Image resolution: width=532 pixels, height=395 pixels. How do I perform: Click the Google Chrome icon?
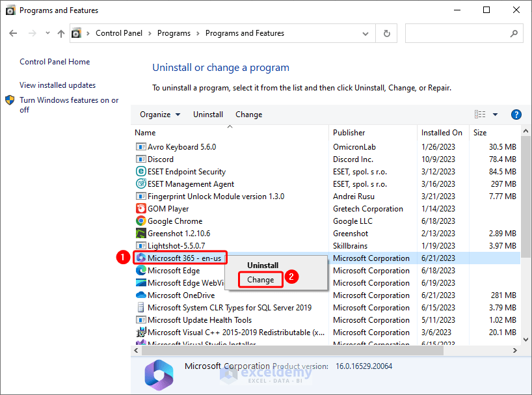[x=140, y=221]
